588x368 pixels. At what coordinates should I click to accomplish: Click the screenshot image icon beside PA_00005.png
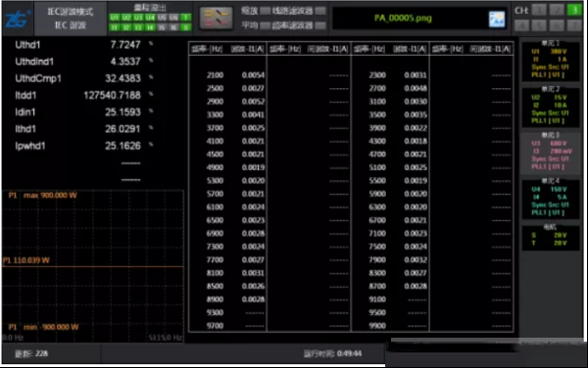[x=497, y=19]
